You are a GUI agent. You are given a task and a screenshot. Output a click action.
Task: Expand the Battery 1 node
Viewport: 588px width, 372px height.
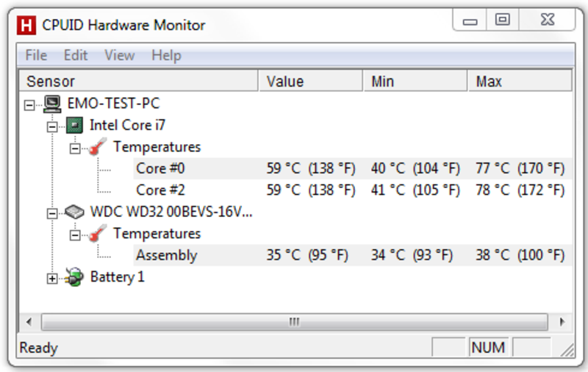click(52, 279)
